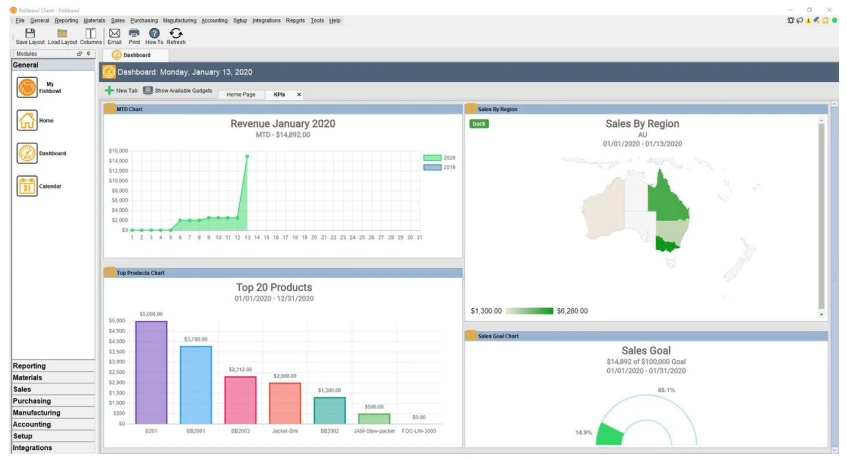The image size is (847, 460).
Task: Open the Calendar module icon
Action: click(27, 186)
